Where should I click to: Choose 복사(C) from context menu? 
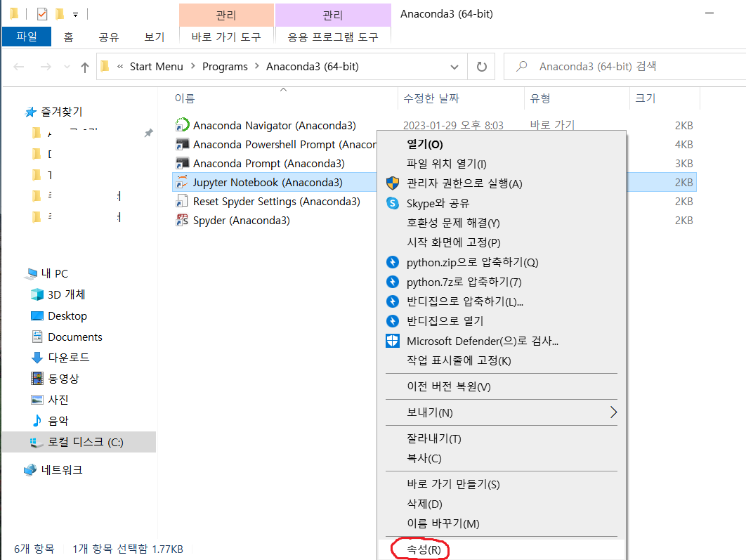502,458
